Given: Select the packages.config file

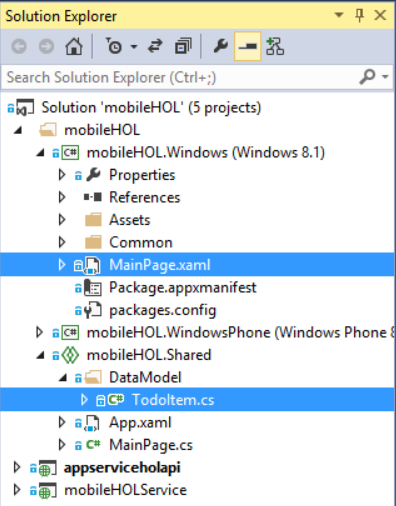Looking at the screenshot, I should (163, 310).
